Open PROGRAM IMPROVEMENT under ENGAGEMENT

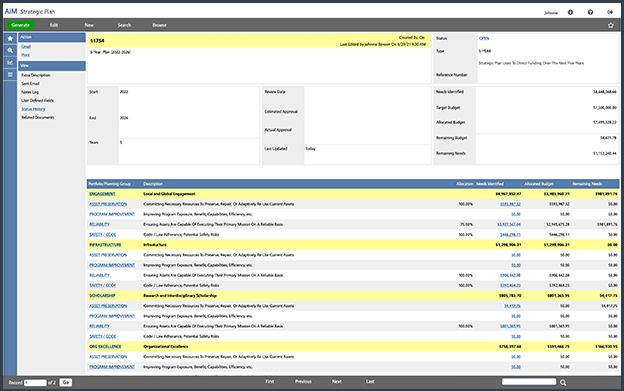112,214
